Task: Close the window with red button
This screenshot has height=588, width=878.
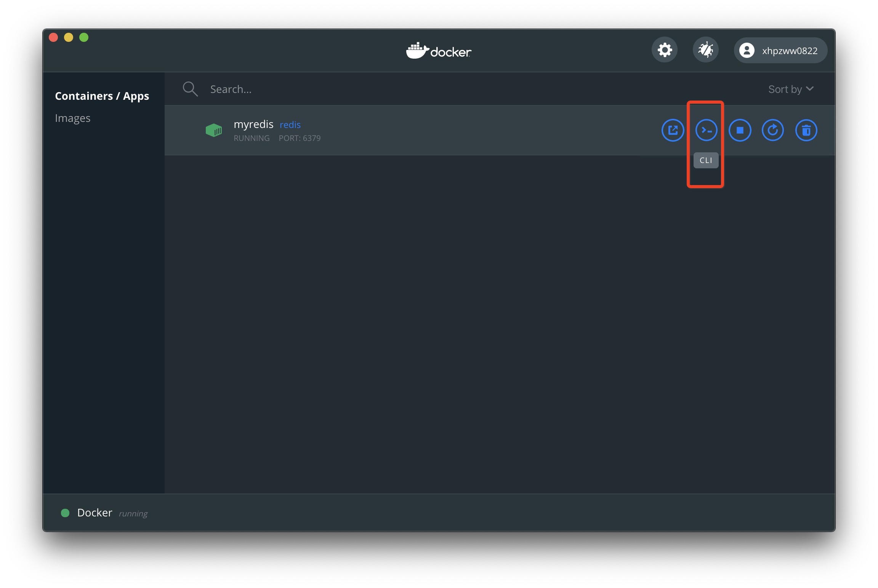Action: click(x=53, y=37)
